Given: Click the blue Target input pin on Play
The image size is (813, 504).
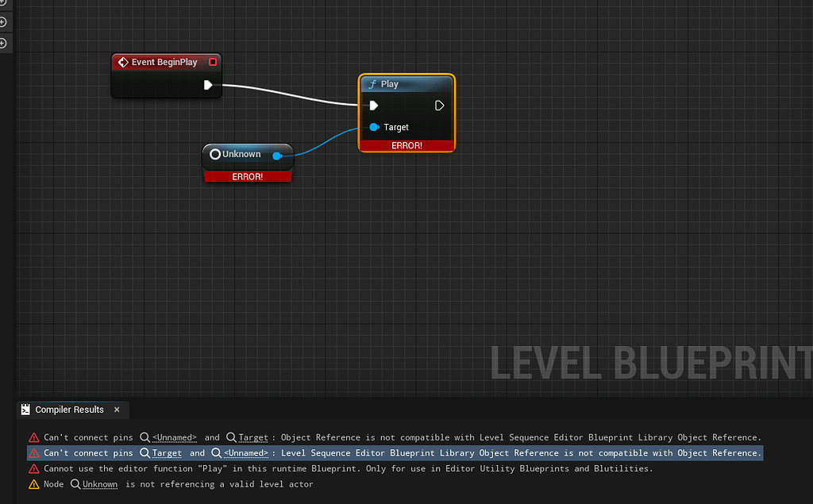Looking at the screenshot, I should [375, 126].
